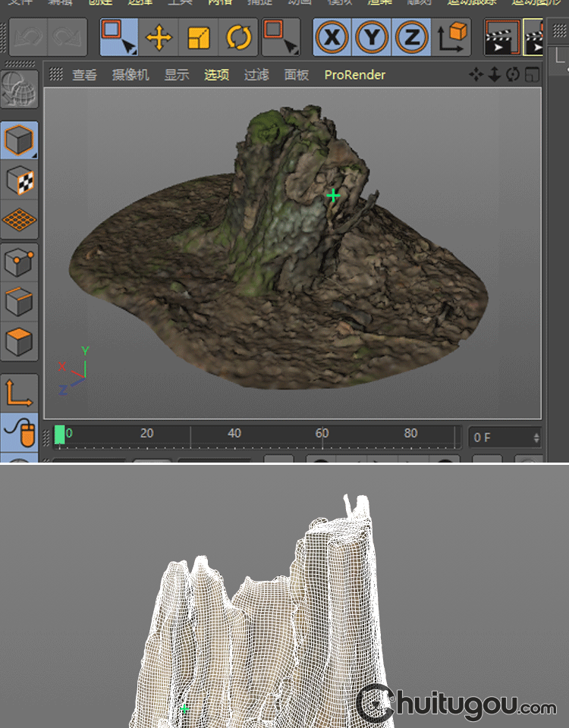The image size is (569, 728).
Task: Switch to Polygons mode
Action: (x=20, y=341)
